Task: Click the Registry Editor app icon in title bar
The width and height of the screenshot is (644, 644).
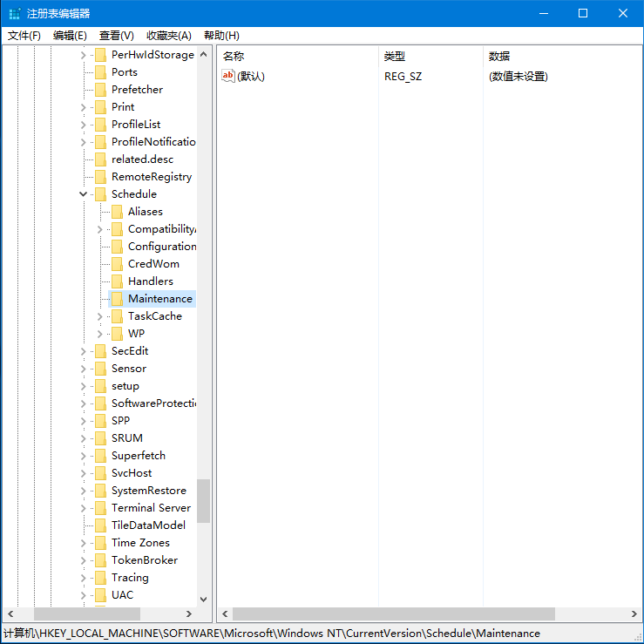Action: pos(14,14)
